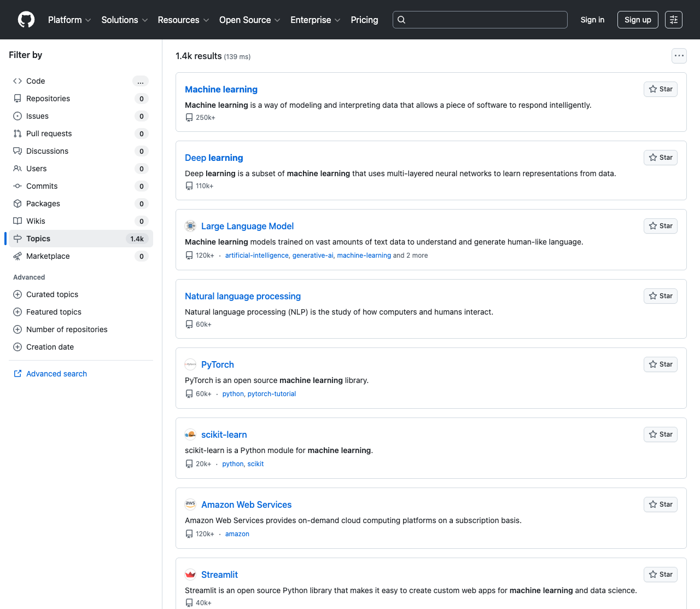This screenshot has height=609, width=700.
Task: Click the Advanced search external-link icon
Action: 17,374
